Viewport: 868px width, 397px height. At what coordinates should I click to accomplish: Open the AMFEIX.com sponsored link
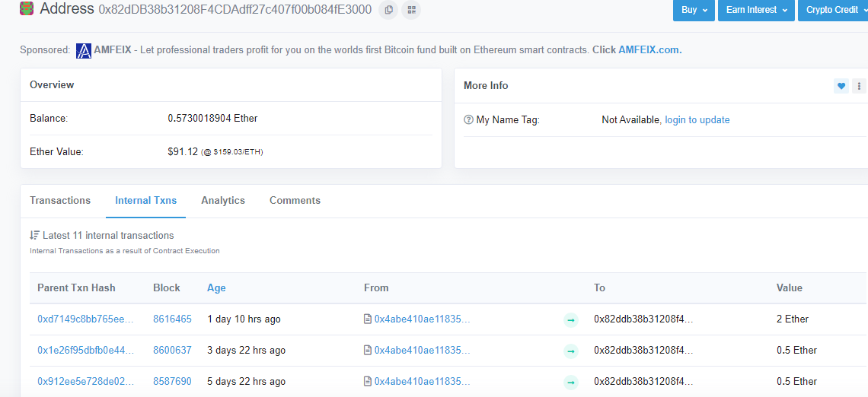[x=650, y=49]
